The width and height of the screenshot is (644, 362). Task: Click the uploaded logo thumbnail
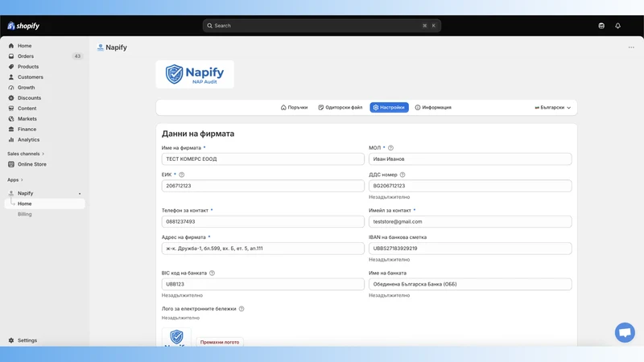(176, 337)
